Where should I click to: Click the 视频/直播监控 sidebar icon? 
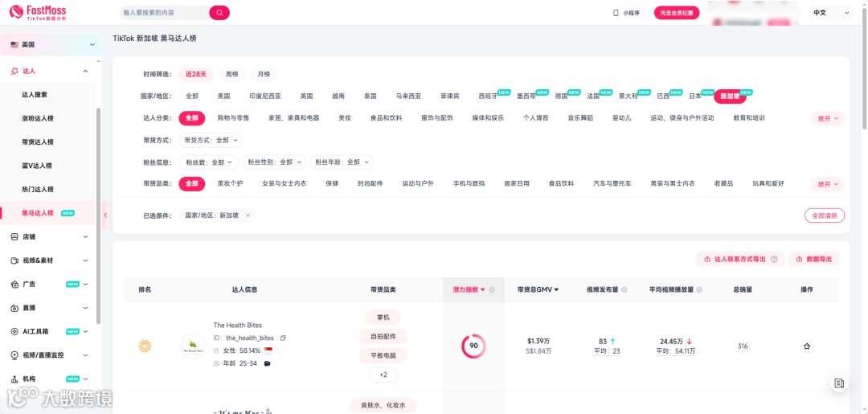(15, 355)
